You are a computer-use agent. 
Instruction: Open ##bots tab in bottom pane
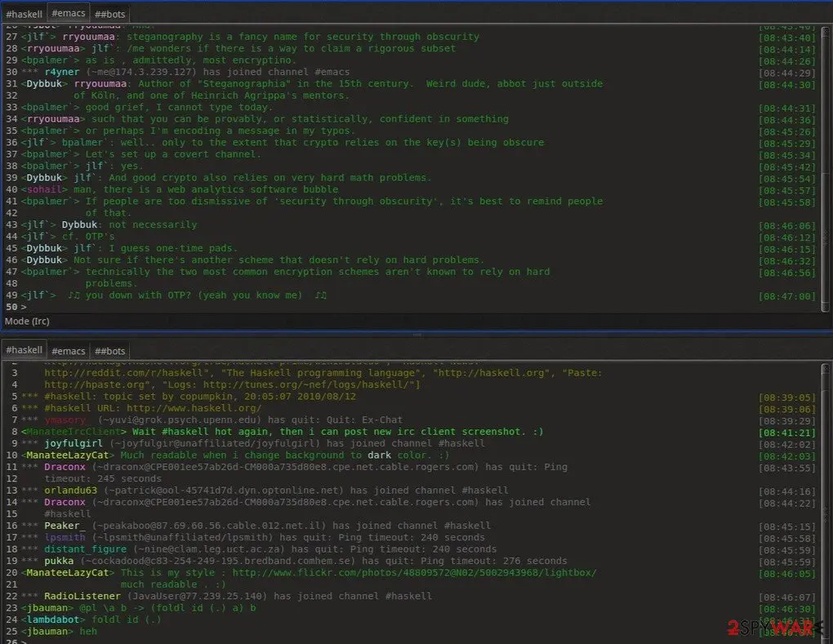pos(110,351)
